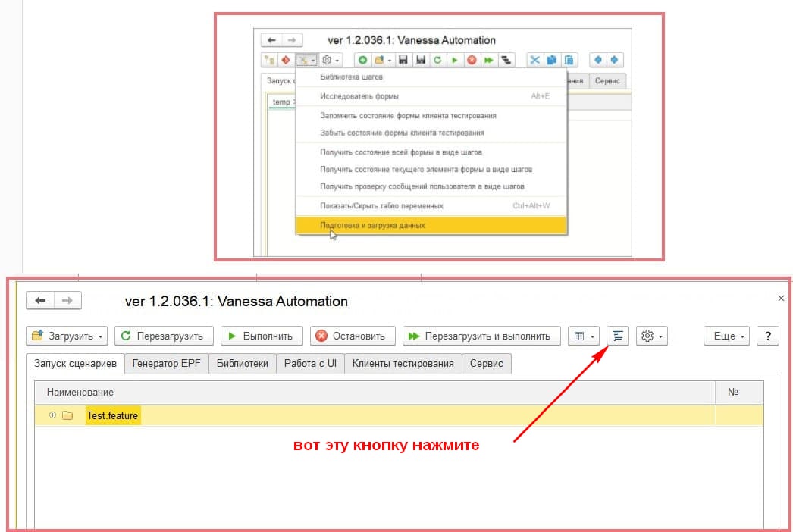Viewport: 793px width, 532px height.
Task: Choose Получить состояние всей формы в виде шагов
Action: [431, 152]
